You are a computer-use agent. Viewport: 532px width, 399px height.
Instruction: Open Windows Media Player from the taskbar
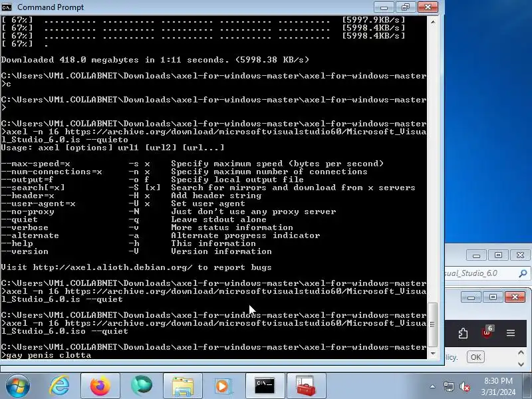[223, 386]
